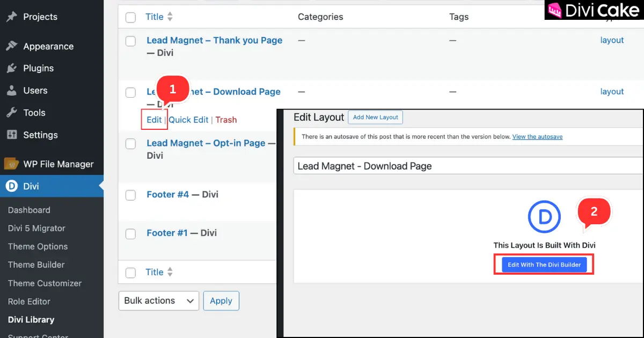Click Edit under Download Page row

point(154,120)
